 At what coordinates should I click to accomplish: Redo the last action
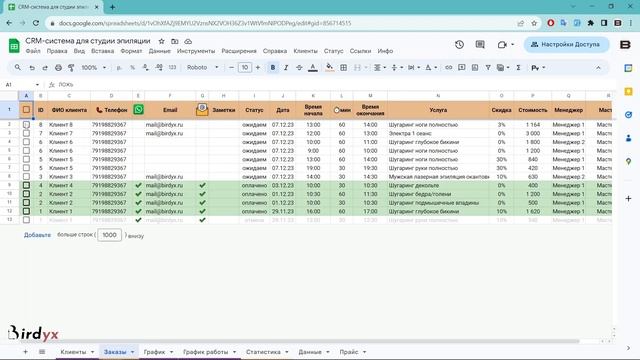[x=45, y=68]
